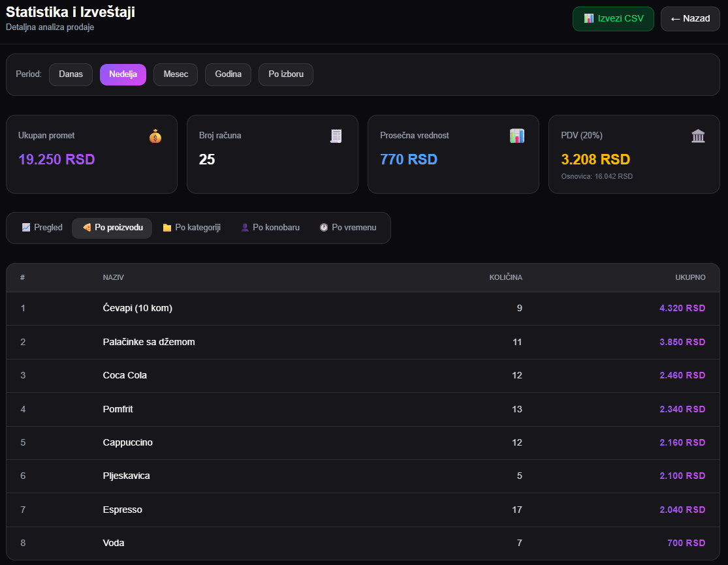This screenshot has width=728, height=565.
Task: Click the 2.040 RSD total value
Action: (x=682, y=510)
